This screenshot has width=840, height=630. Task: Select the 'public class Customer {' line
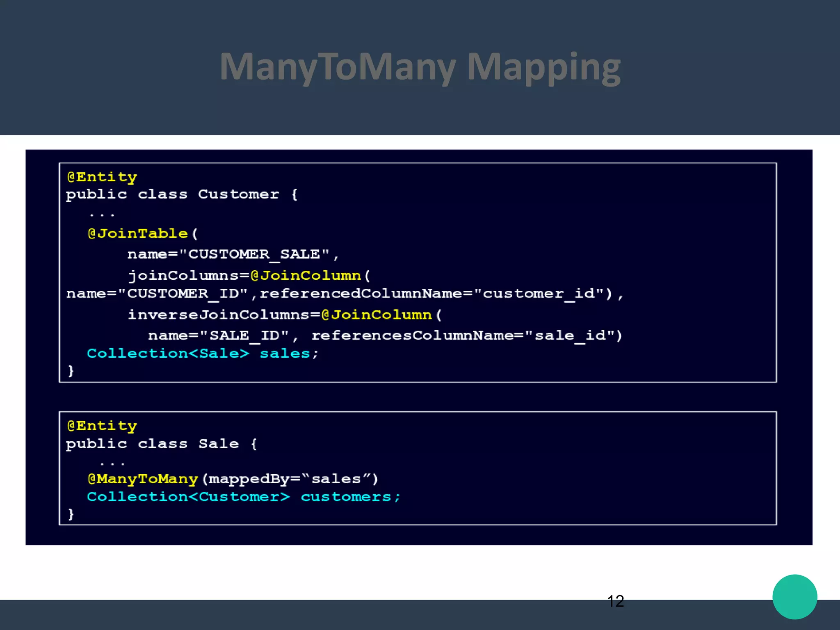(182, 194)
